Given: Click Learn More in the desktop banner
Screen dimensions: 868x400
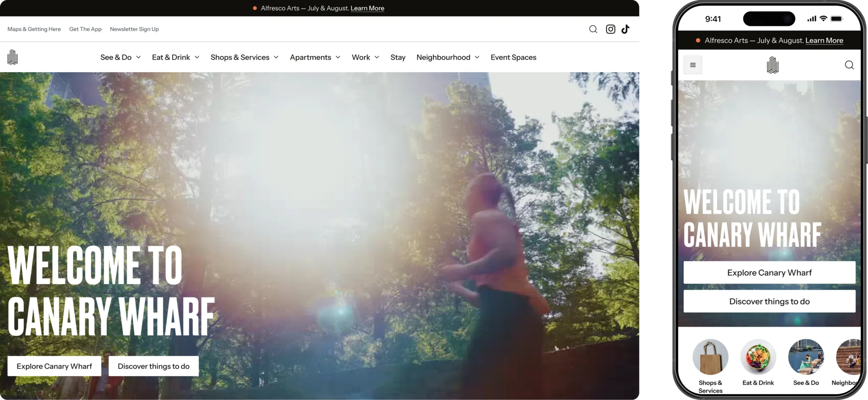Looking at the screenshot, I should pyautogui.click(x=367, y=8).
